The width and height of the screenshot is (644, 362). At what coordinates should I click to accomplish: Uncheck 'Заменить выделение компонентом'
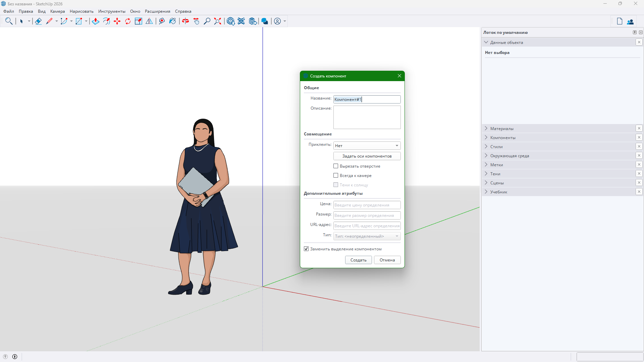pos(306,249)
